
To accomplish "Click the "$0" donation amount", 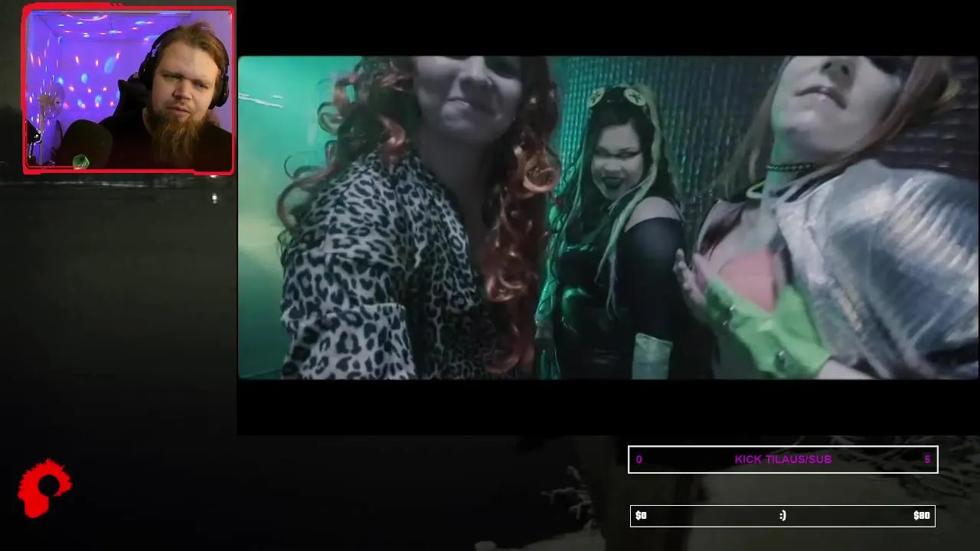I will pos(641,516).
